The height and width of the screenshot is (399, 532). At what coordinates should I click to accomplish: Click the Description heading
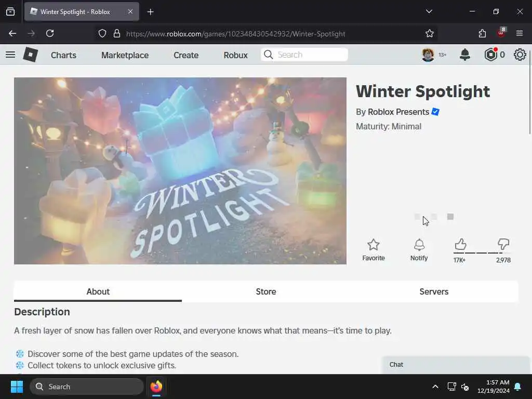(x=42, y=312)
